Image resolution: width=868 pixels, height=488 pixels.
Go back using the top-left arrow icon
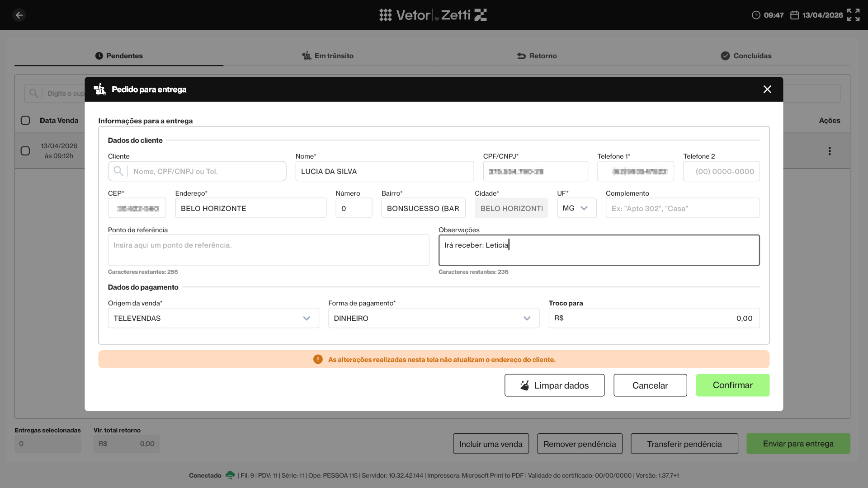(19, 15)
